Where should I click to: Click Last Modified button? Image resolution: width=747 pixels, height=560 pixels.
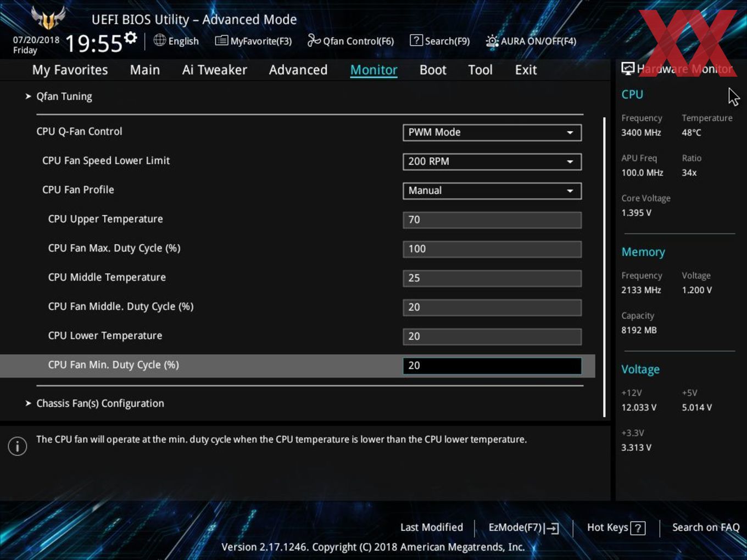(431, 527)
